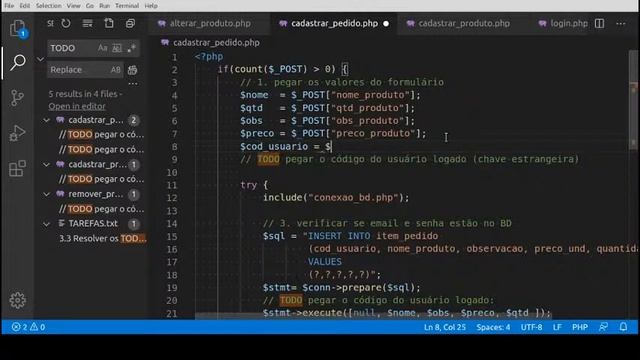Open the Manage gear menu

pyautogui.click(x=18, y=300)
